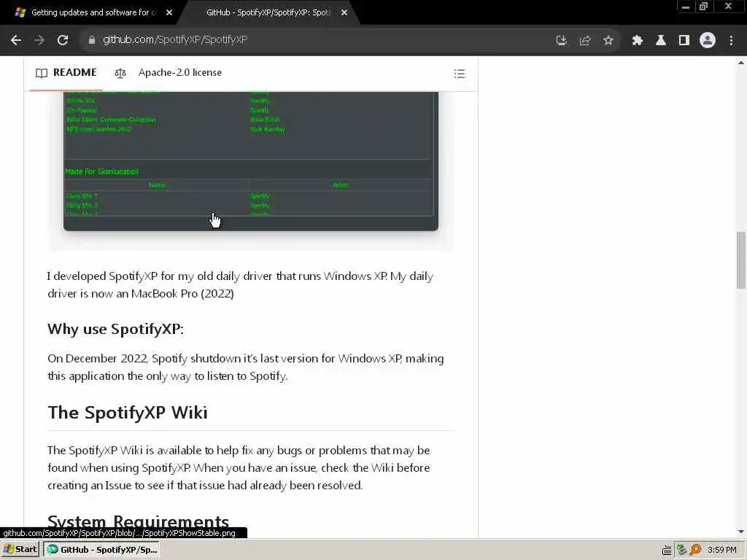Bookmark this page with the star
747x560 pixels.
tap(608, 41)
